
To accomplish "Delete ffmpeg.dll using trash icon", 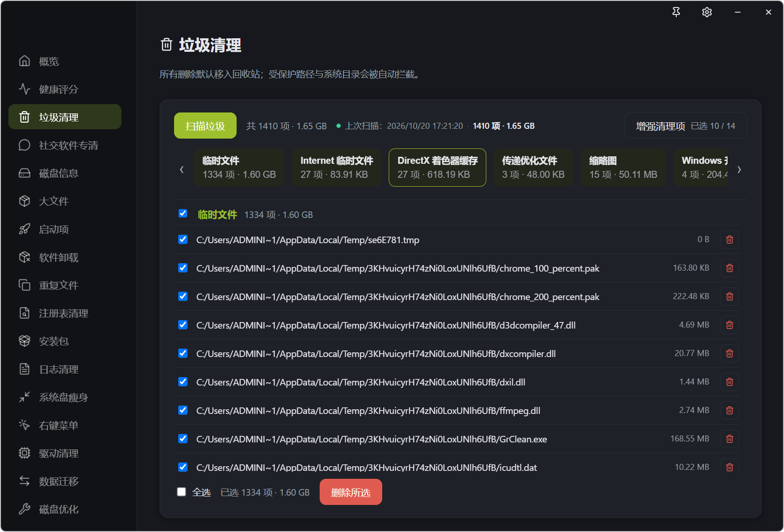I will coord(729,410).
